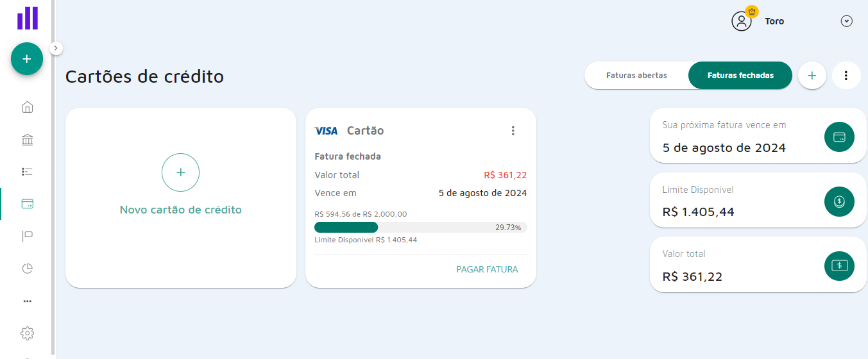
Task: Open the Toro user account dropdown
Action: 846,21
